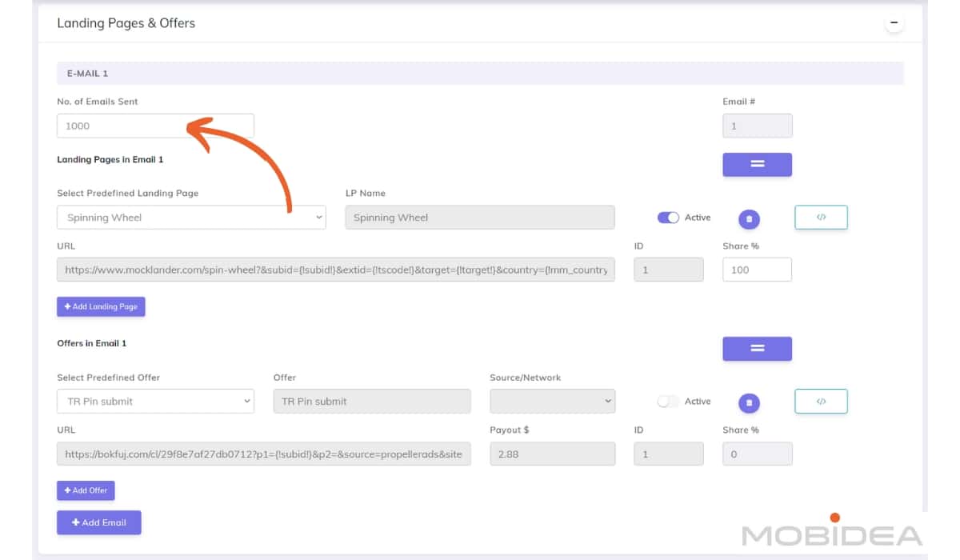Open the code view for TR Pin submit offer
Viewport: 960px width, 560px height.
(821, 402)
